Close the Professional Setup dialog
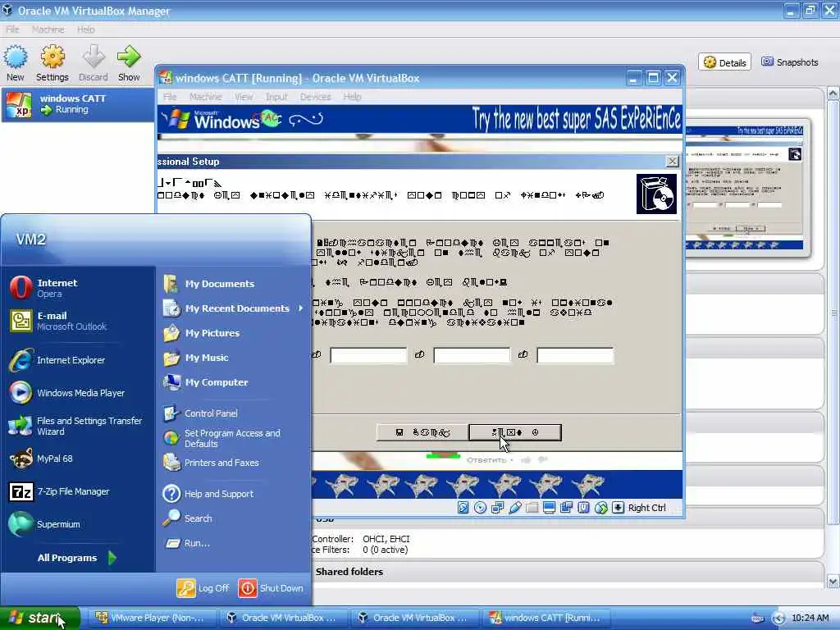 click(672, 162)
